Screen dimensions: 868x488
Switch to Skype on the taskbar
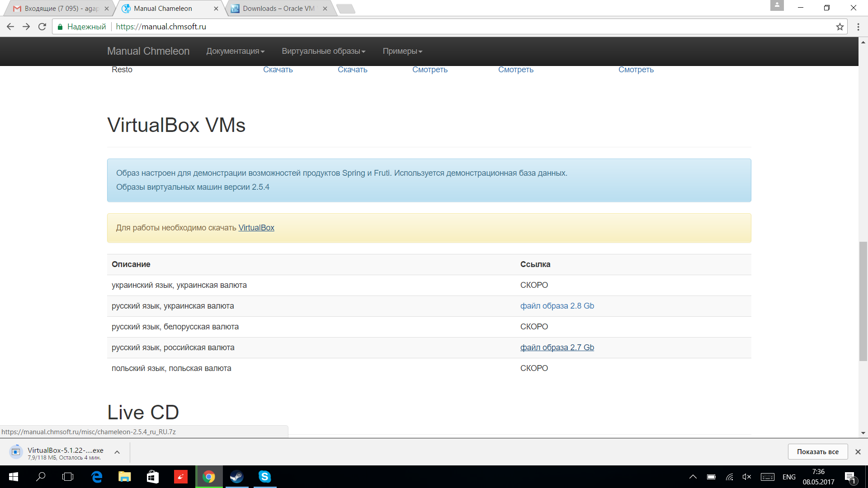264,477
